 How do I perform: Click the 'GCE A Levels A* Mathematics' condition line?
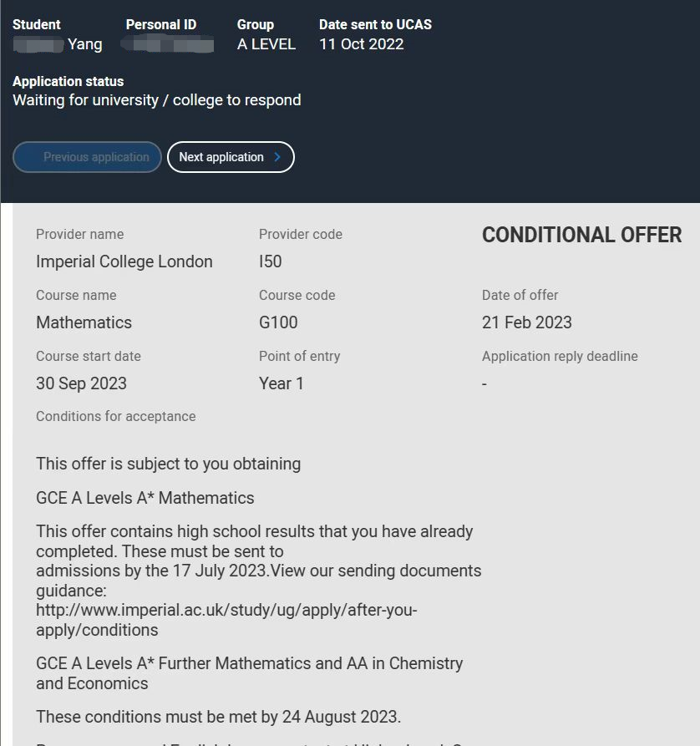pyautogui.click(x=145, y=498)
